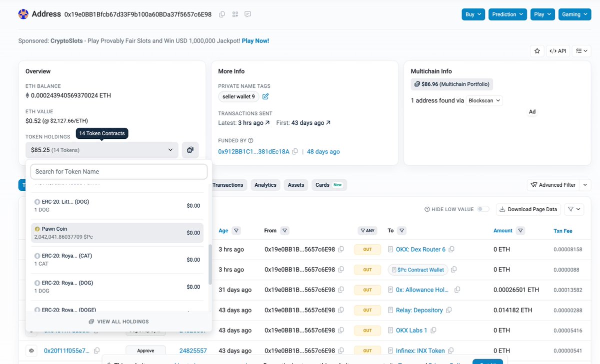Viewport: 600px width, 364px height.
Task: Open block 24825557 in the Approve row
Action: click(193, 351)
